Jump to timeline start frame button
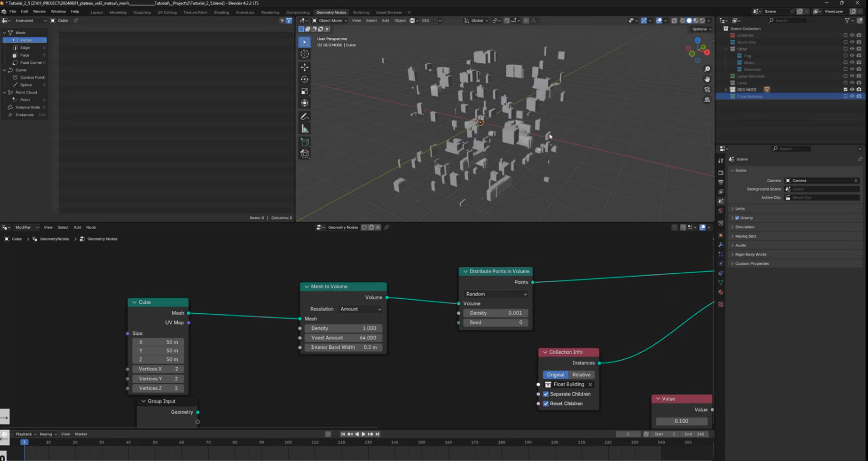The height and width of the screenshot is (461, 868). (343, 434)
